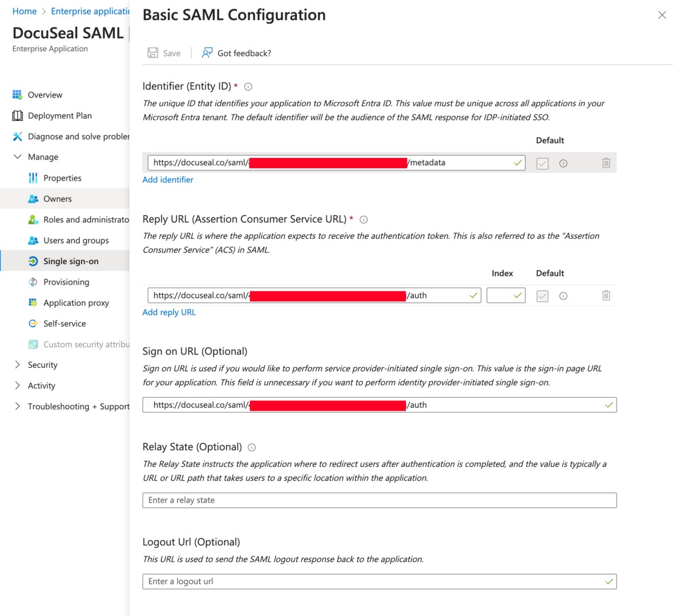Click the Diagnose and solve problems wrench icon
685x616 pixels.
coord(18,136)
